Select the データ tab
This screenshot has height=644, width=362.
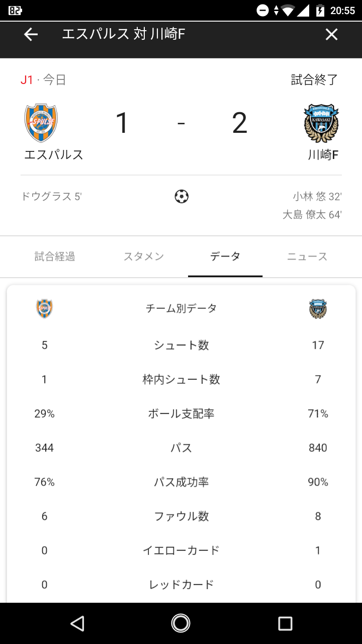[x=225, y=257]
